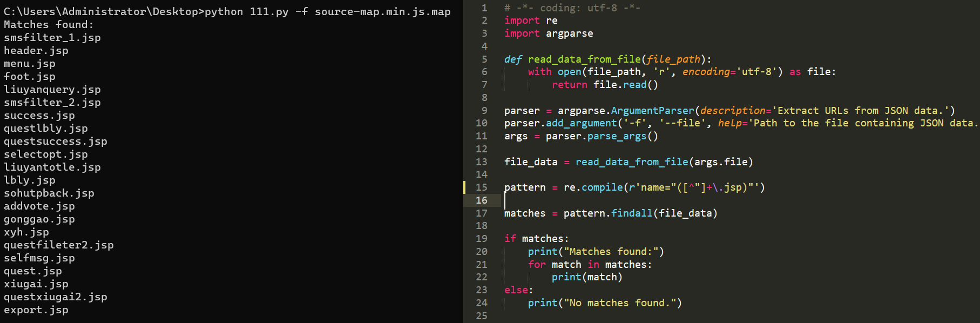Screen dimensions: 980x323
Task: Click 'questfileter2.jsp' in the terminal output
Action: tap(58, 245)
